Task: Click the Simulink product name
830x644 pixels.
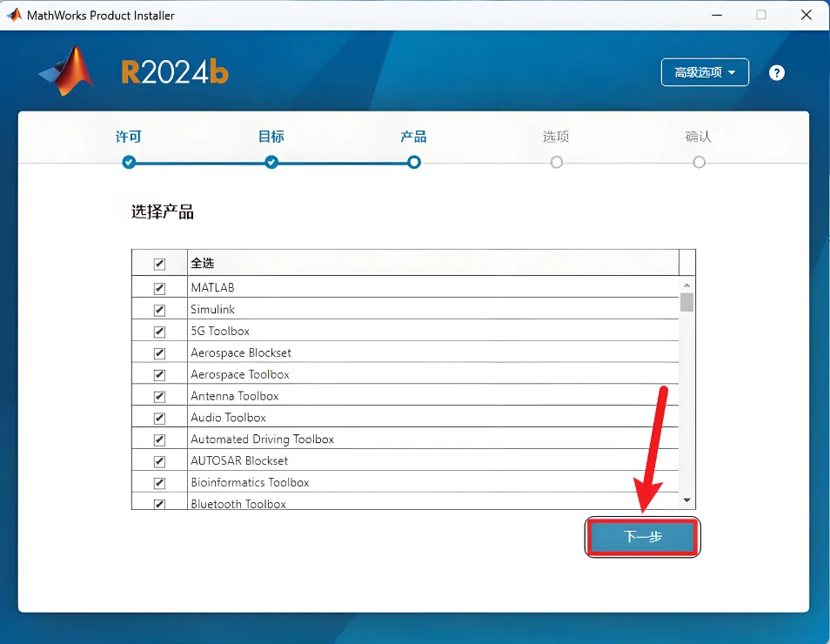Action: [x=213, y=309]
